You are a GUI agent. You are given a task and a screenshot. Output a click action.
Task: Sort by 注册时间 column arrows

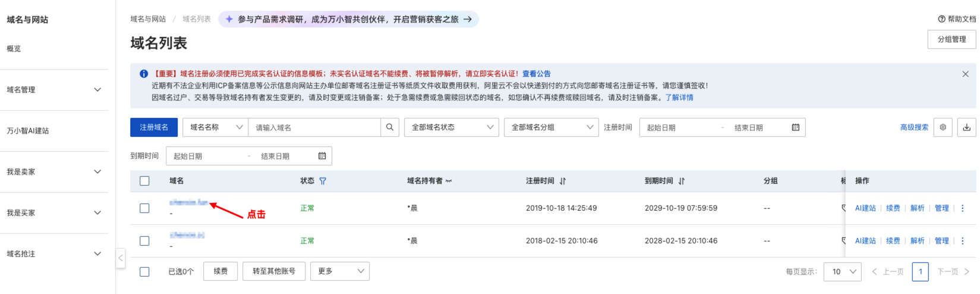563,181
